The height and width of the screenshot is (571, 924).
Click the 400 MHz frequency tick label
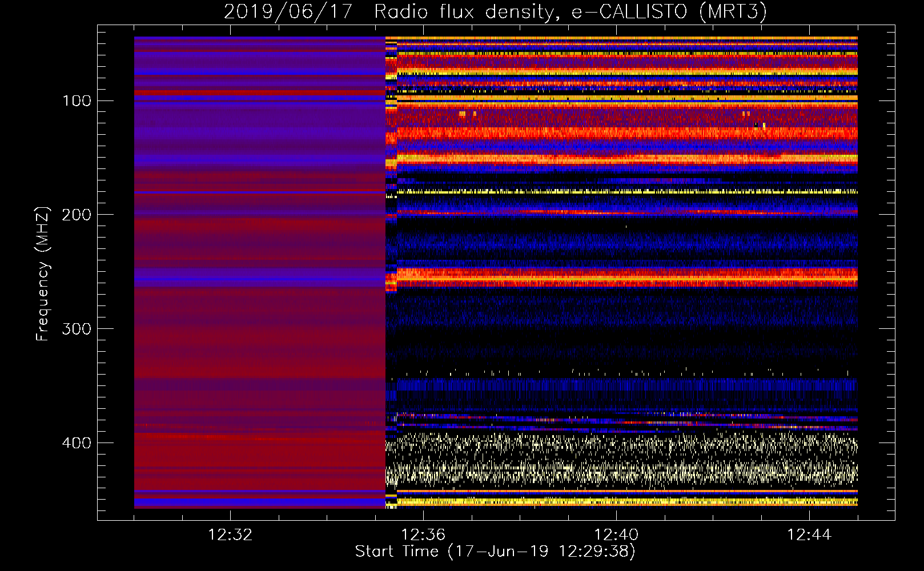[x=77, y=443]
